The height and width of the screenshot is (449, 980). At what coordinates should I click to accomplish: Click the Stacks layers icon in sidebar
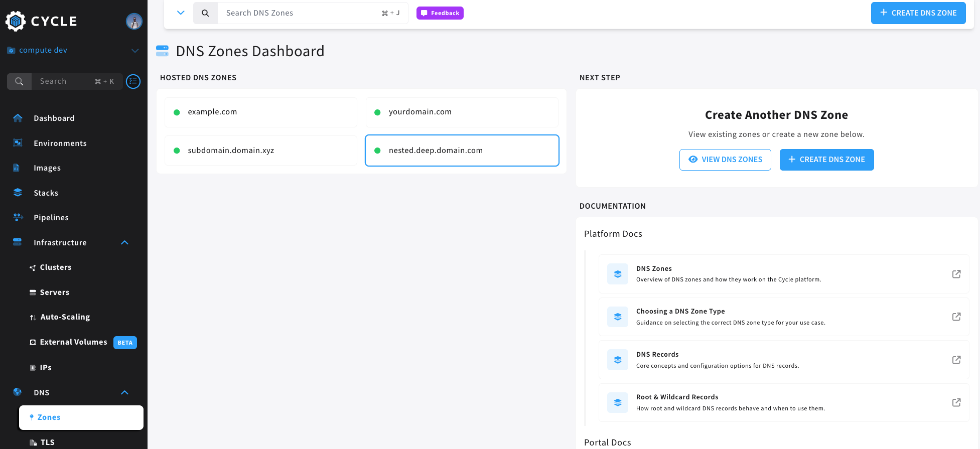(18, 193)
